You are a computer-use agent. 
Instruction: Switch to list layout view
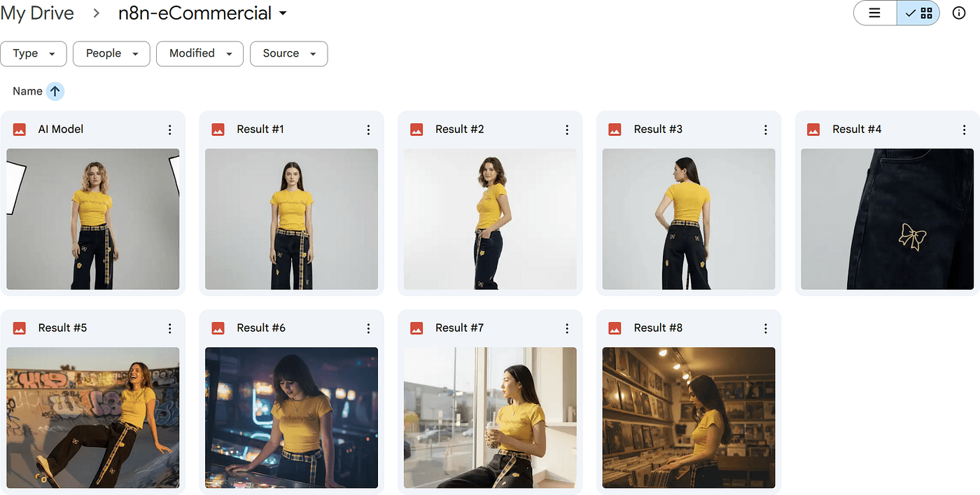click(x=875, y=13)
